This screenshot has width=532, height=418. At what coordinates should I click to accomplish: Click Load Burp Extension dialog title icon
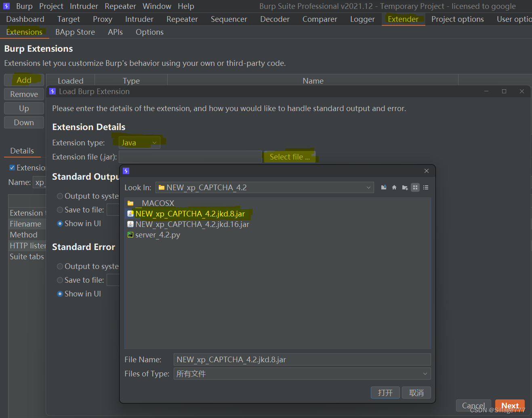(53, 91)
